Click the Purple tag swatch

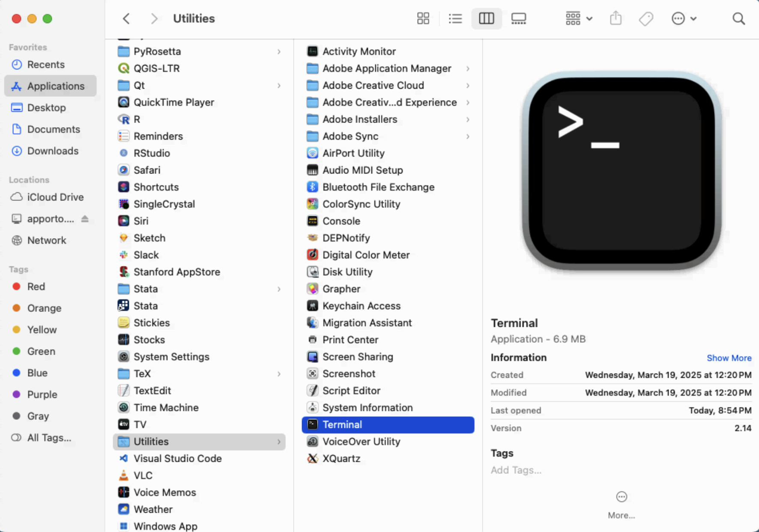click(17, 394)
